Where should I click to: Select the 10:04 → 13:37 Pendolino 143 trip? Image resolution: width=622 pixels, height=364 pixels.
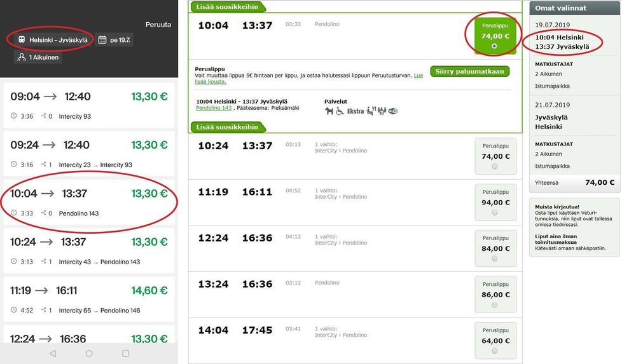pos(89,202)
